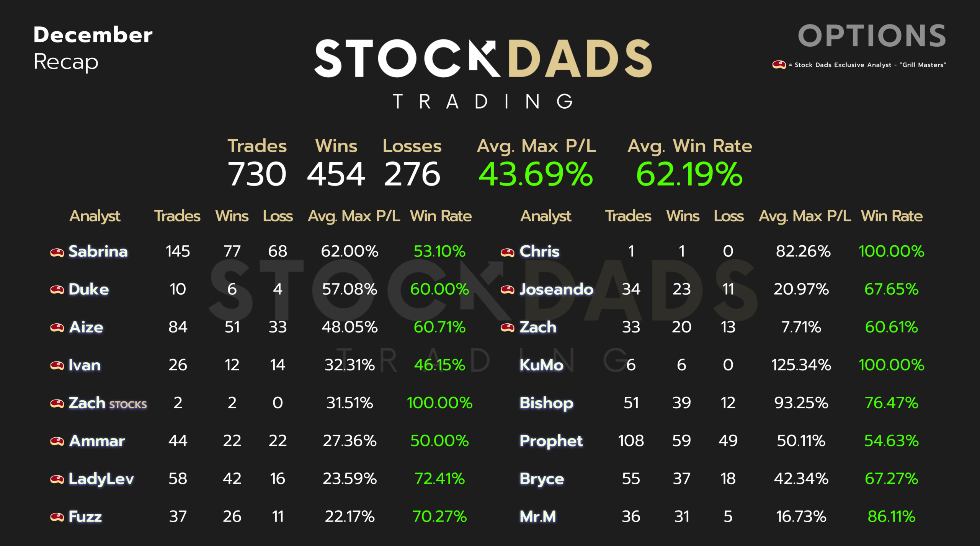Select the Mr.M analyst name

pos(537,517)
